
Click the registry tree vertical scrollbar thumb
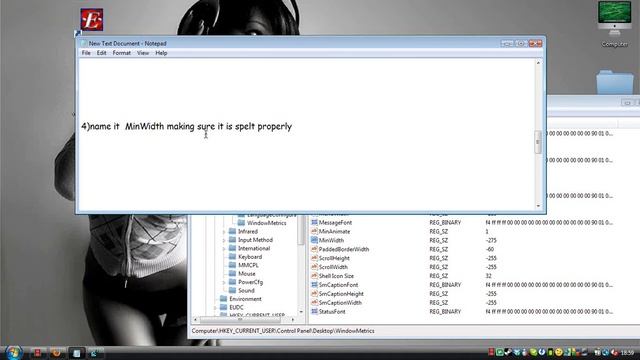[301, 230]
